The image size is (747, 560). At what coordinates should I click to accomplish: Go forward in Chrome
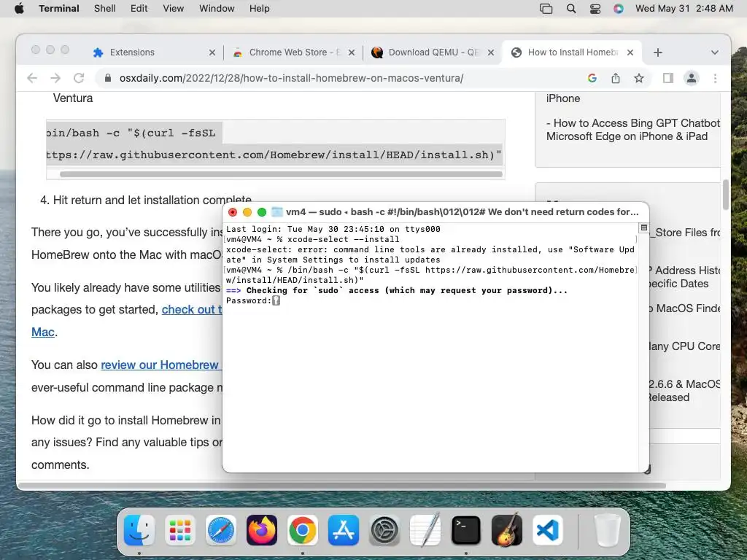[x=55, y=78]
